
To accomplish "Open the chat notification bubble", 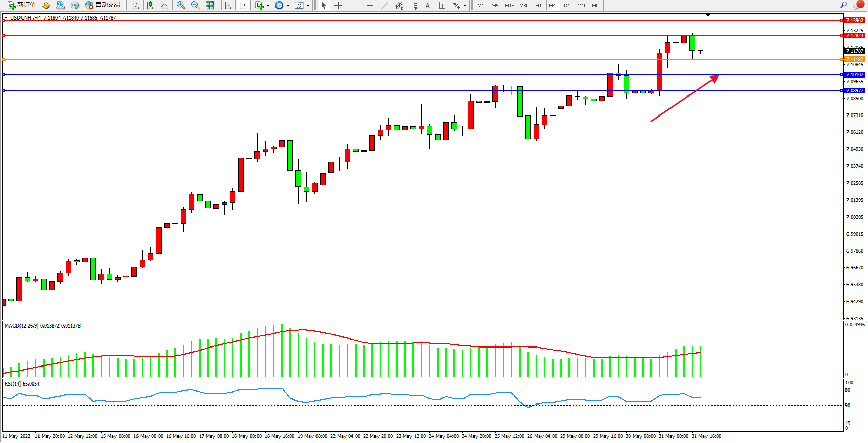I will pyautogui.click(x=857, y=5).
